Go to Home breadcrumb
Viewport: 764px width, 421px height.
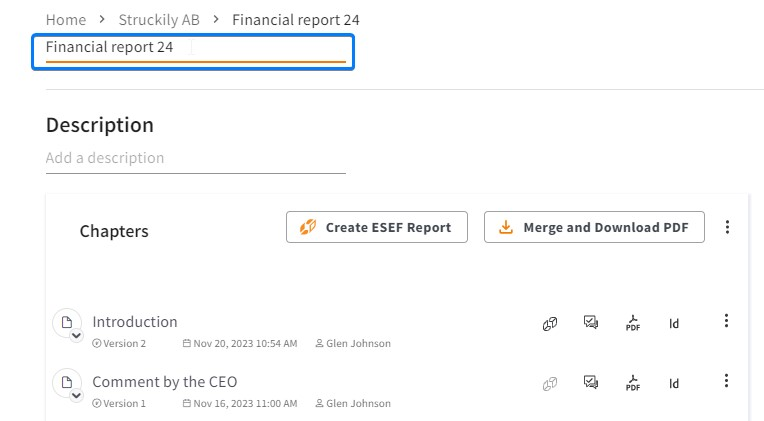click(x=66, y=20)
